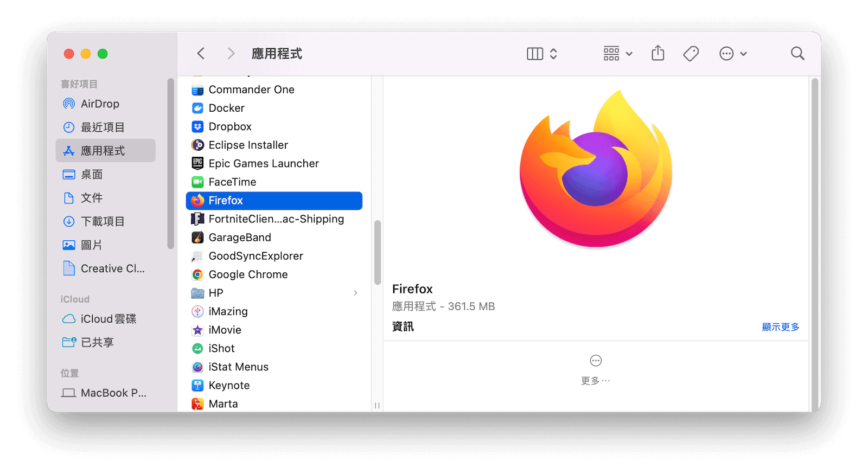Click the Commander One app icon
The height and width of the screenshot is (474, 868).
[197, 90]
